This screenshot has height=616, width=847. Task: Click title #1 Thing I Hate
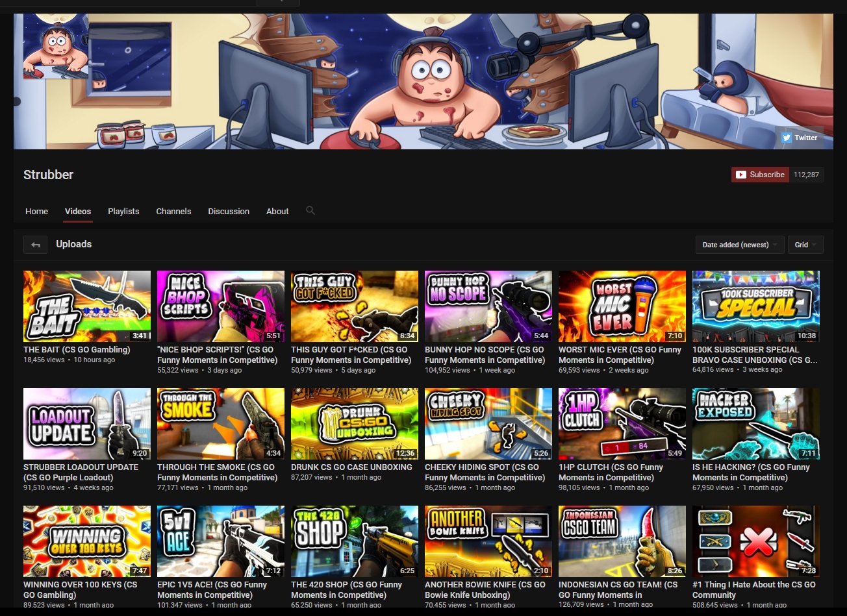click(x=754, y=590)
